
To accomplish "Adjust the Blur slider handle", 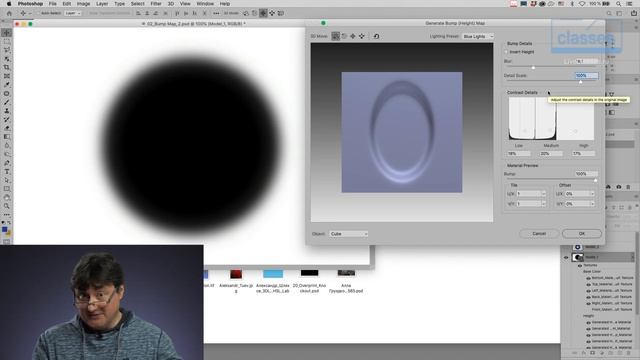I will (533, 68).
